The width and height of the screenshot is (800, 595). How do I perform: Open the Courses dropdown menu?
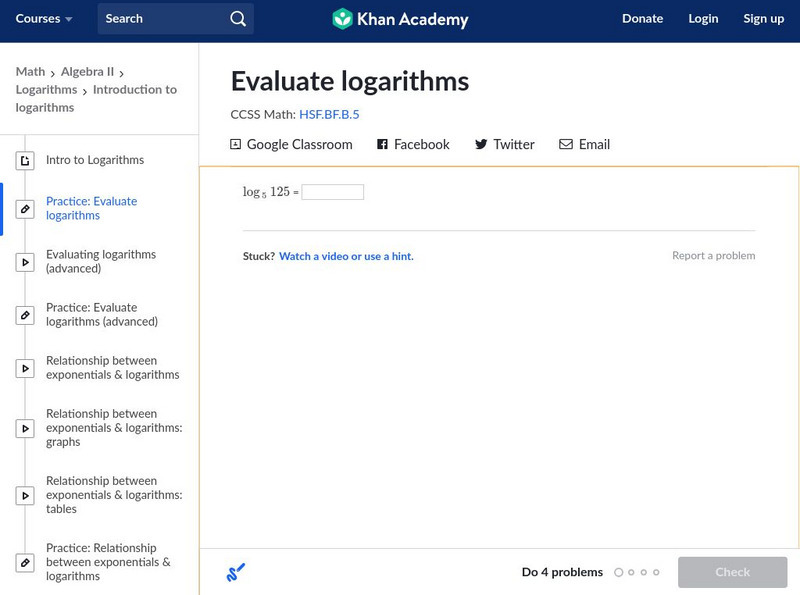pos(44,19)
